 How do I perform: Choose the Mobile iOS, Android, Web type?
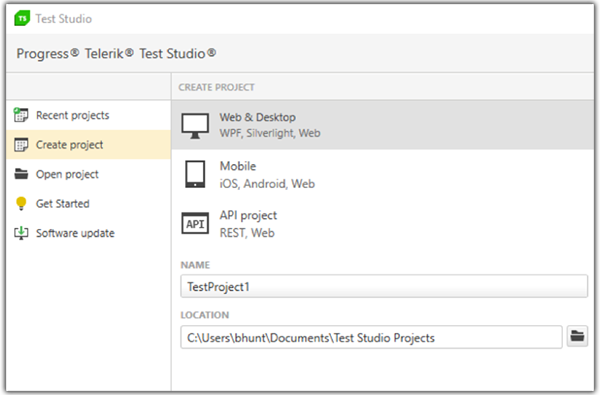tap(383, 175)
